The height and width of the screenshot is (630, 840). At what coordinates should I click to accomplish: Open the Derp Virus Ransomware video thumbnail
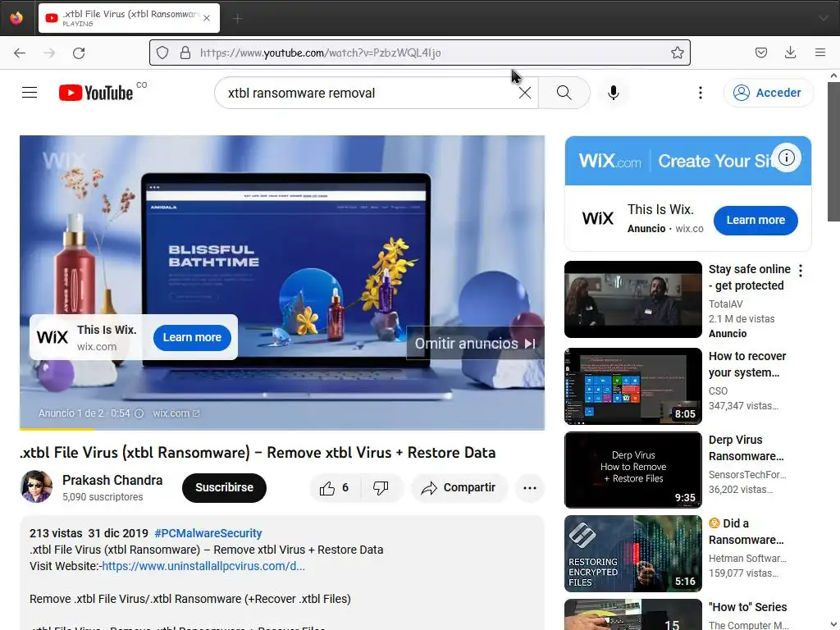point(632,470)
